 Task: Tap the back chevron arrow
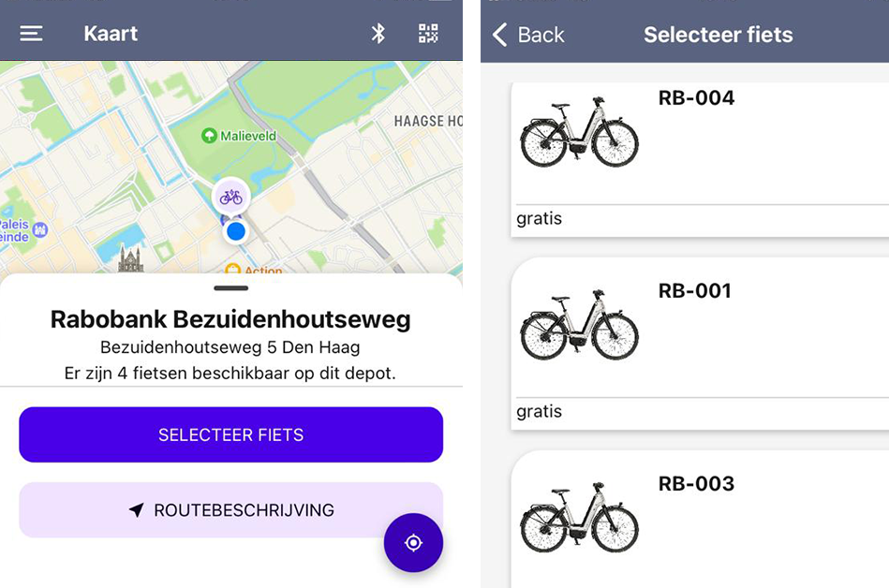click(499, 35)
